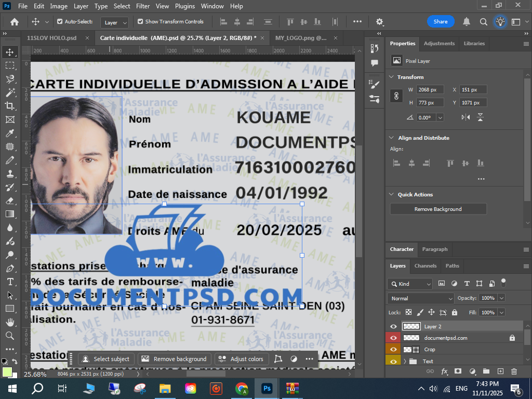Pick the Eraser tool
This screenshot has width=532, height=399.
10,201
